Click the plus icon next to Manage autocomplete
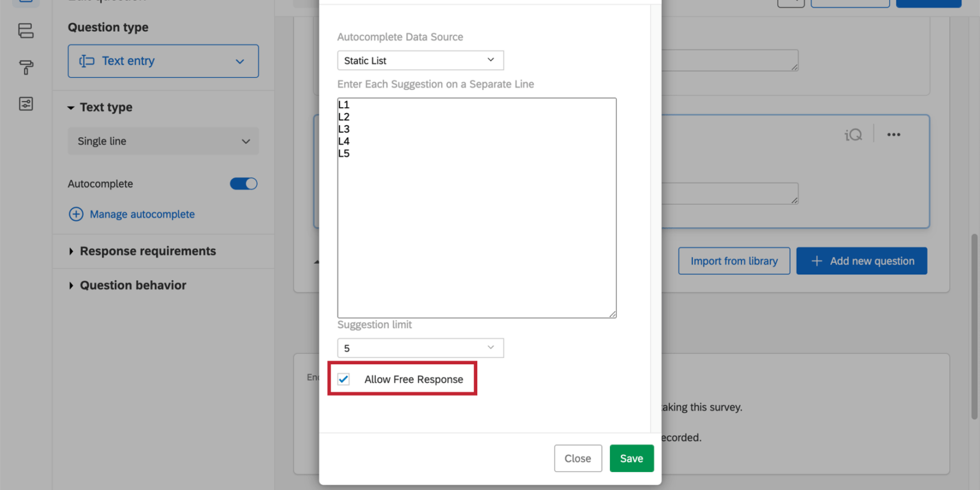 tap(76, 214)
